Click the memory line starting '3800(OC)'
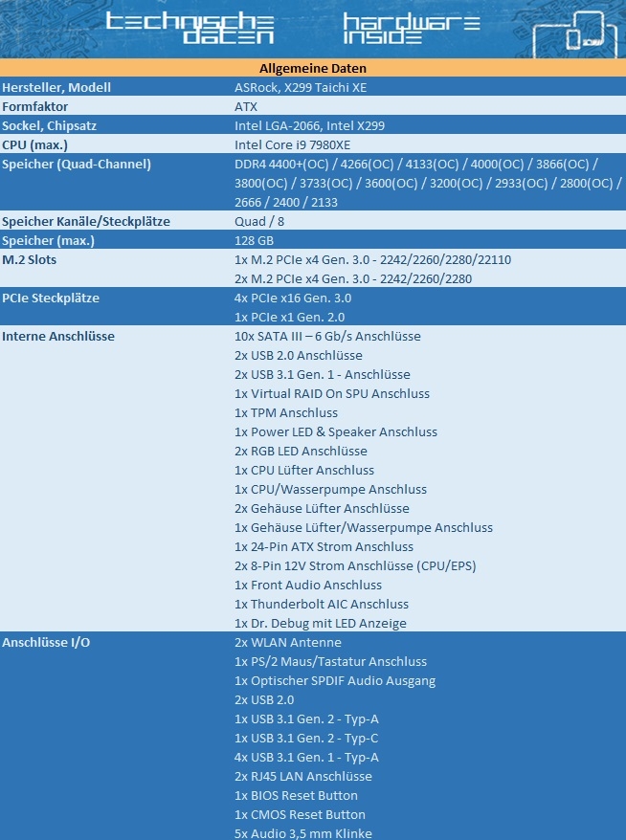The height and width of the screenshot is (840, 626). tap(428, 184)
